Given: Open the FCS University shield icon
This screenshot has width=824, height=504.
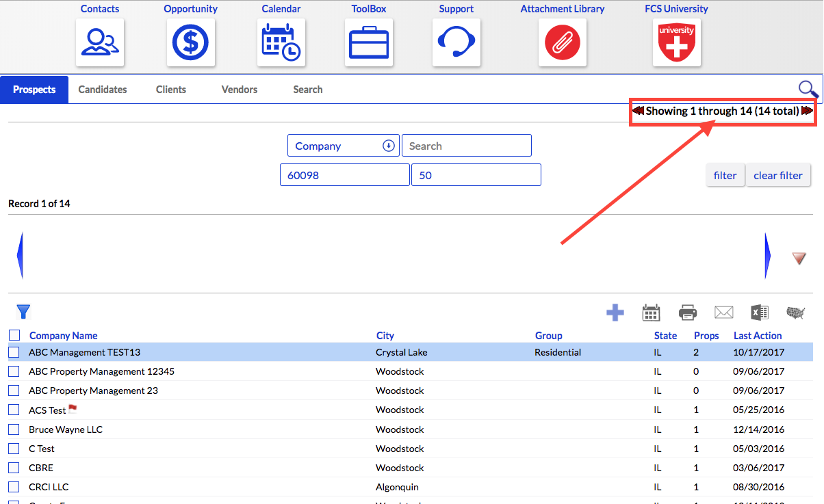Looking at the screenshot, I should tap(677, 42).
